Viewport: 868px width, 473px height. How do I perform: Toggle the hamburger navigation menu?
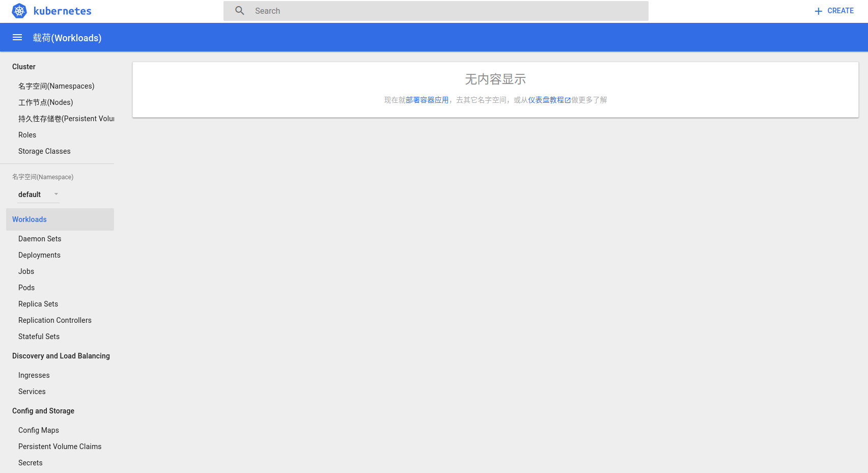click(x=17, y=37)
